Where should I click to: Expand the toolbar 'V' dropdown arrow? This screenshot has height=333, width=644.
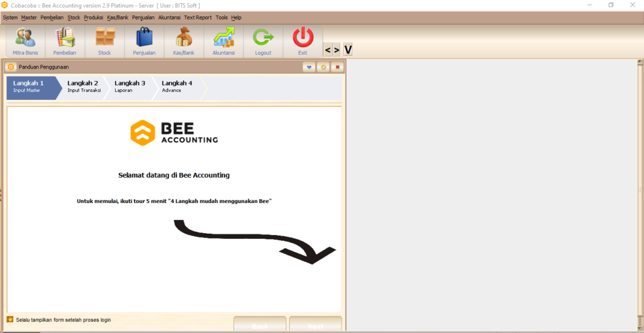click(348, 50)
